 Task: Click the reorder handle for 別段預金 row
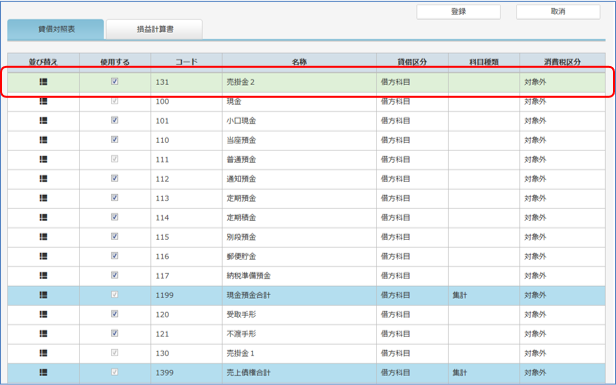click(43, 237)
